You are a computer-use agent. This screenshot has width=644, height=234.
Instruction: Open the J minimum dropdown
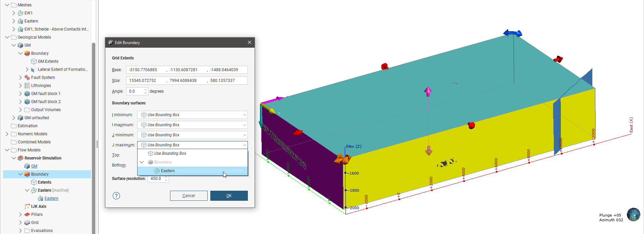click(192, 135)
